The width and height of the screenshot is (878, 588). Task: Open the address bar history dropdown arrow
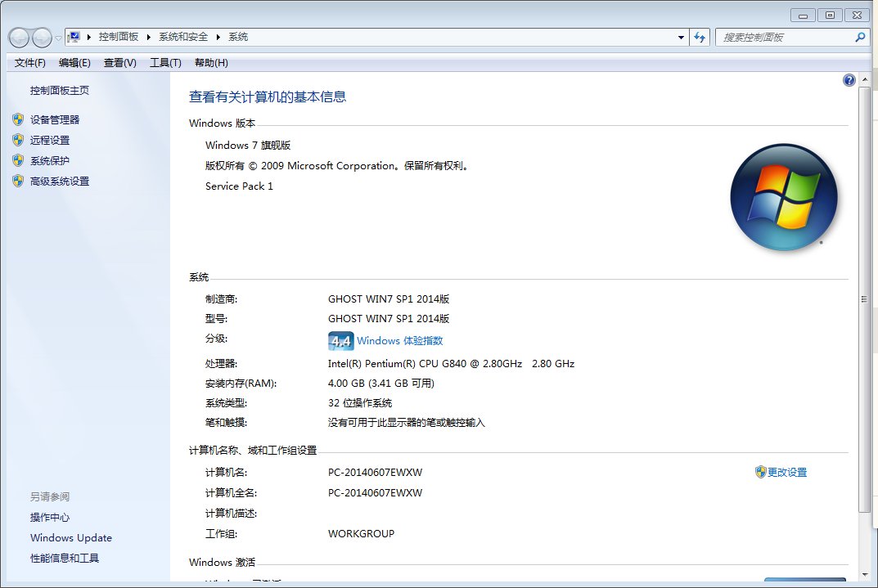click(680, 37)
